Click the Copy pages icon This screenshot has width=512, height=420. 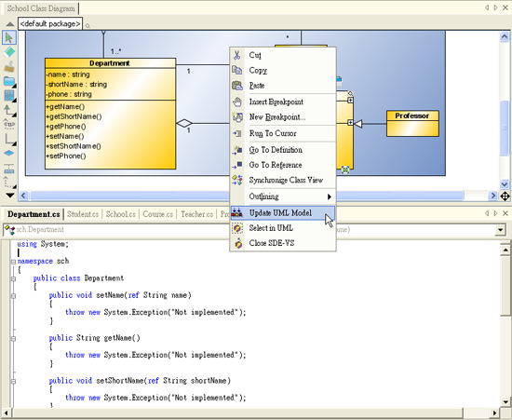point(237,70)
